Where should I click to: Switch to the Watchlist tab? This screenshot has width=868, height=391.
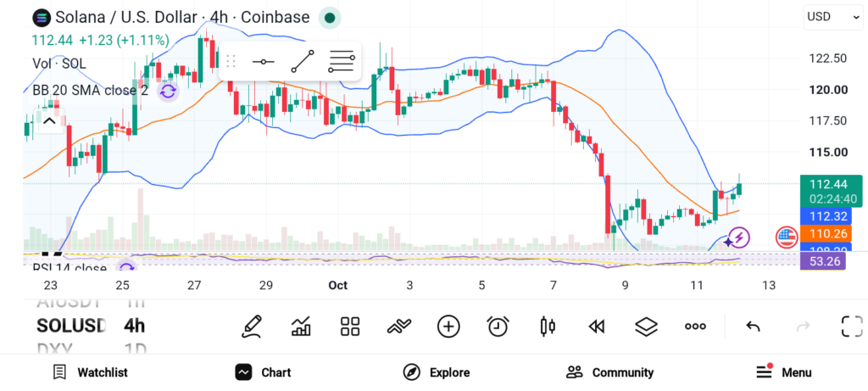pyautogui.click(x=90, y=372)
